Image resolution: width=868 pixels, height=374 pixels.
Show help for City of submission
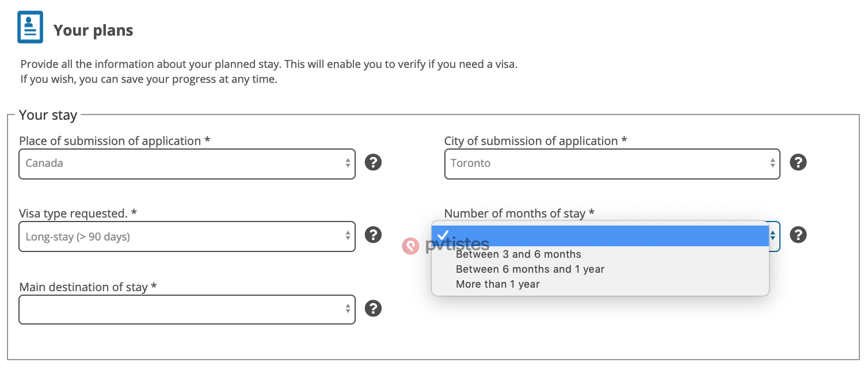(798, 162)
